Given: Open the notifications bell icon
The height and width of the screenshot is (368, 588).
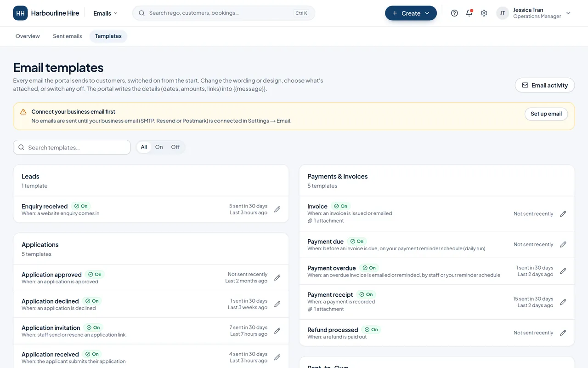Looking at the screenshot, I should (469, 13).
